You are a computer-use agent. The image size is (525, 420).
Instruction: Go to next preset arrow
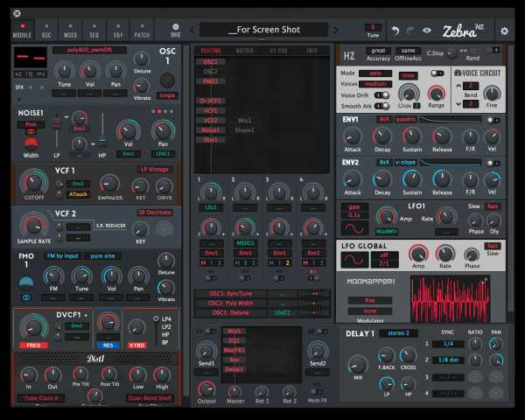point(335,30)
